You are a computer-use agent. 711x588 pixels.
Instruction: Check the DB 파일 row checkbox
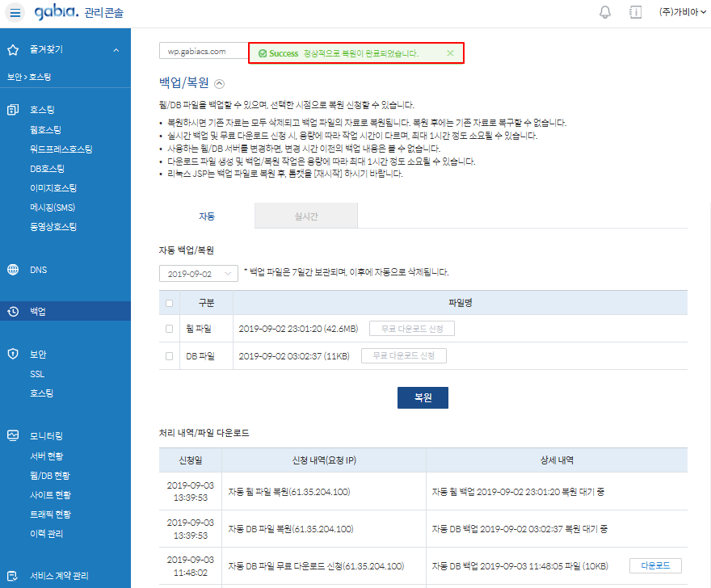(169, 356)
